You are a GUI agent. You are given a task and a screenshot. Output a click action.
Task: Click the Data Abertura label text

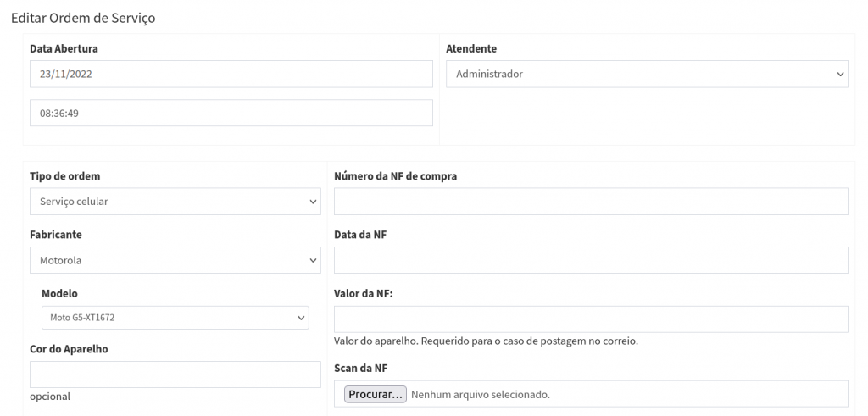coord(64,48)
